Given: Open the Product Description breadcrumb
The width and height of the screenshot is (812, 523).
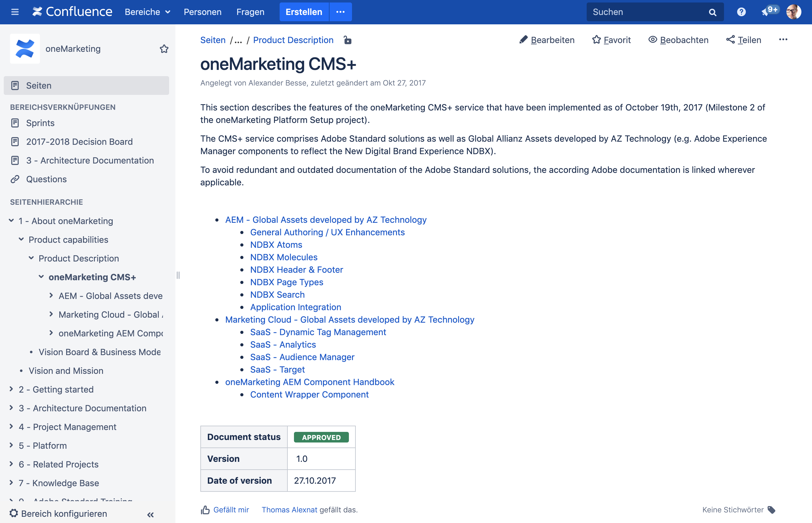Looking at the screenshot, I should [293, 40].
